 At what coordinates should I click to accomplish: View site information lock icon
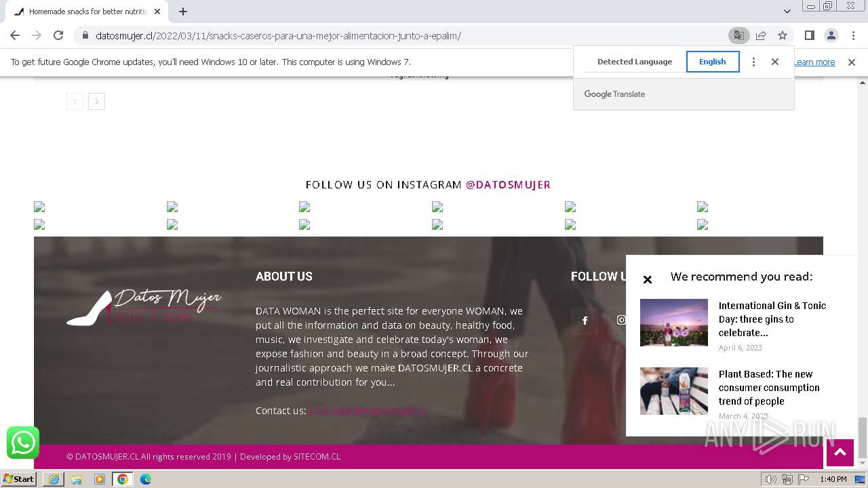tap(85, 35)
